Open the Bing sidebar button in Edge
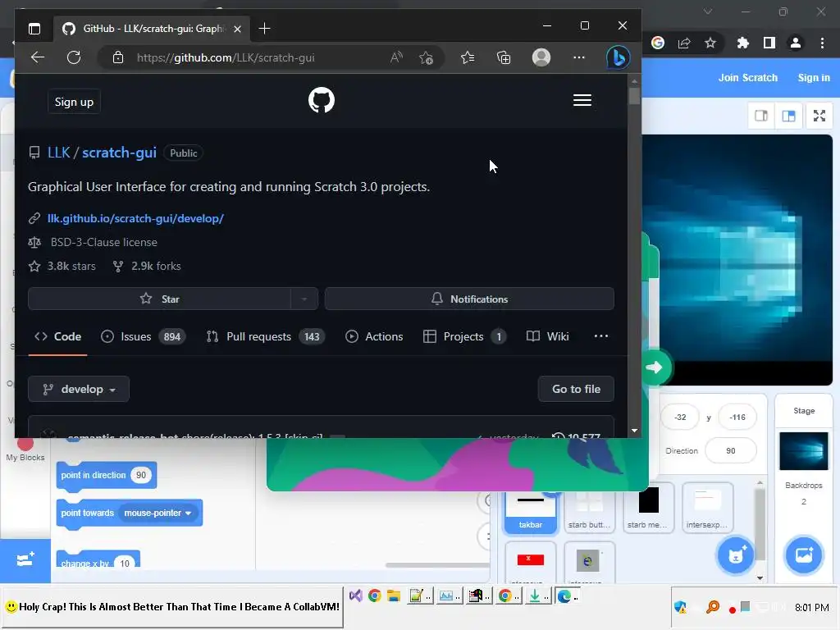The width and height of the screenshot is (840, 630). [618, 57]
